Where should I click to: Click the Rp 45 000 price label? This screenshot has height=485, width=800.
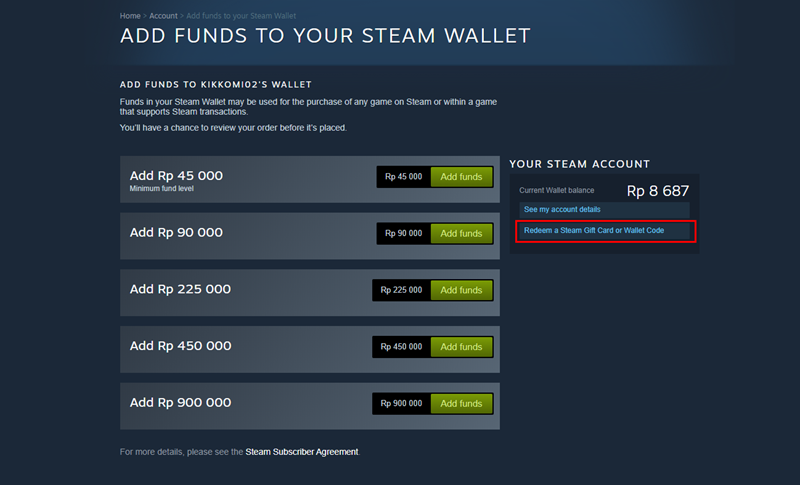tap(403, 177)
